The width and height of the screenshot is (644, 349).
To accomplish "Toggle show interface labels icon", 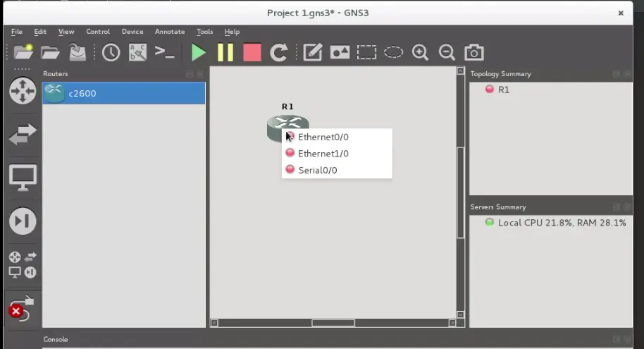I will coord(137,53).
